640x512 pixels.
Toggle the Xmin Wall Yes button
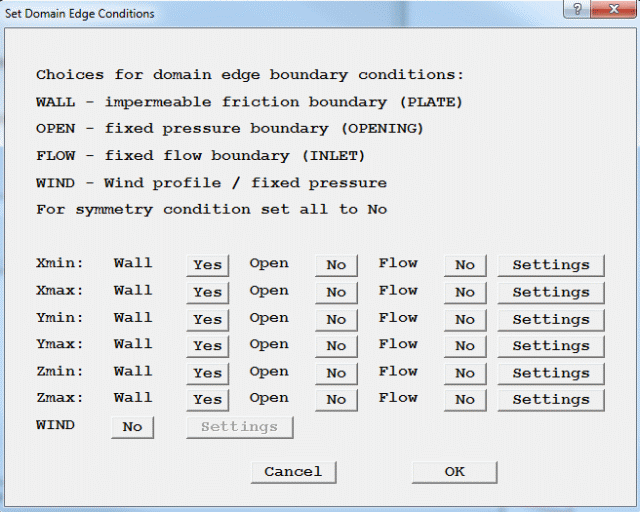(207, 265)
